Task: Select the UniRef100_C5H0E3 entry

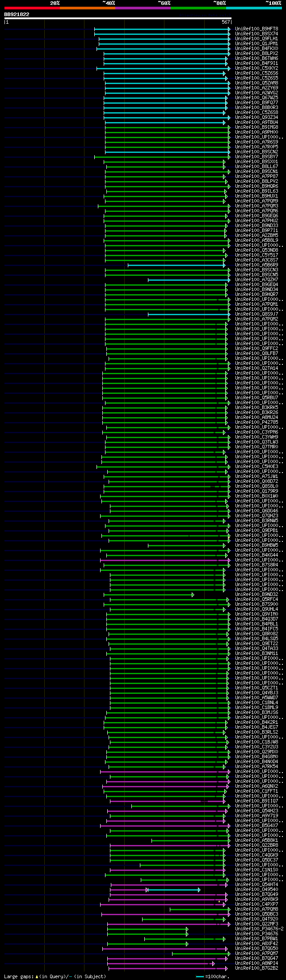Action: [257, 466]
